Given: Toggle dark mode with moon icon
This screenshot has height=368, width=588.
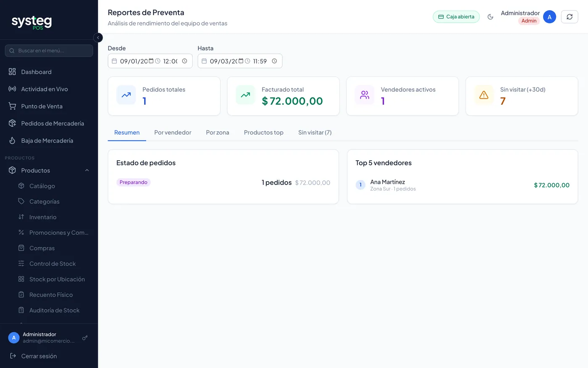Looking at the screenshot, I should pos(490,17).
